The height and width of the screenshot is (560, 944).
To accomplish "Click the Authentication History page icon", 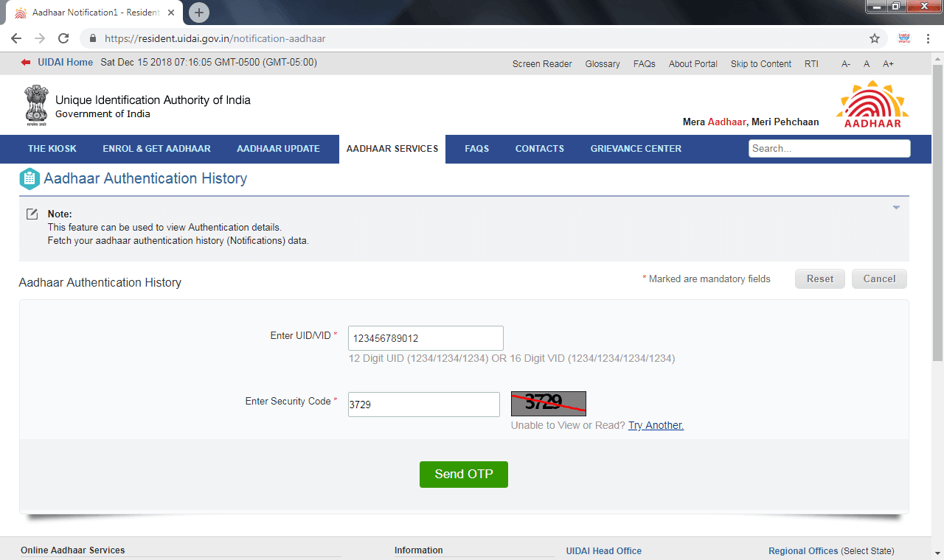I will point(29,178).
